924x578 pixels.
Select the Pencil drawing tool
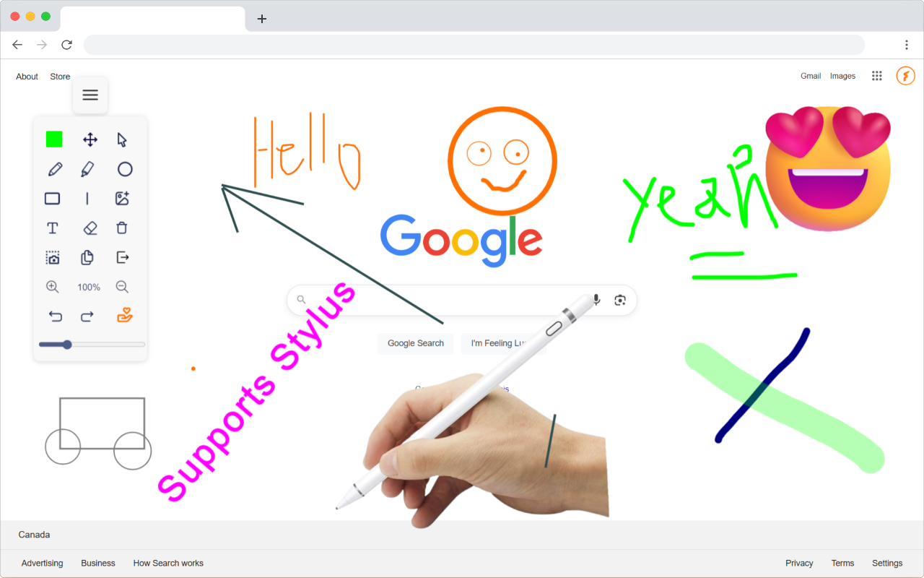53,169
